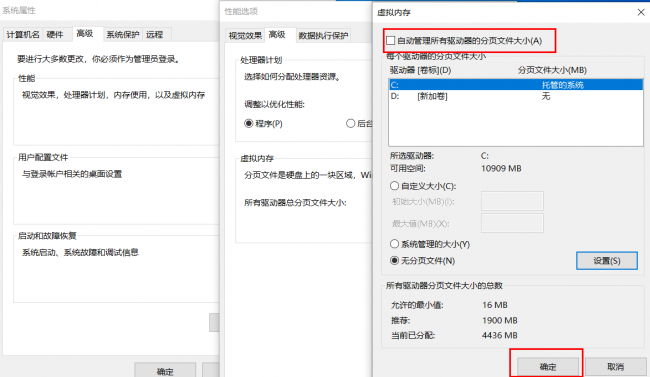The width and height of the screenshot is (650, 377).
Task: Click 取消 in 虚拟内存 dialog
Action: tap(615, 366)
